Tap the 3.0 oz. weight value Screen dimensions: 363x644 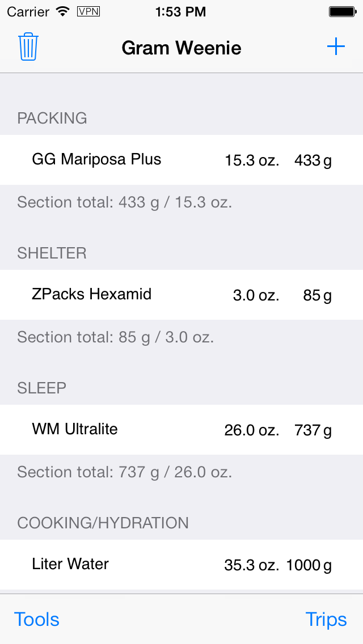256,296
